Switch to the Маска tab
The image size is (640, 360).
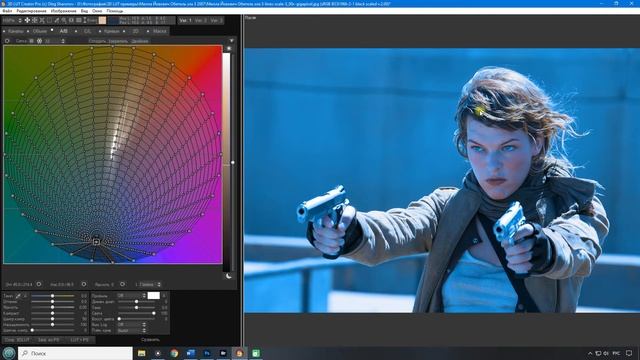click(159, 31)
